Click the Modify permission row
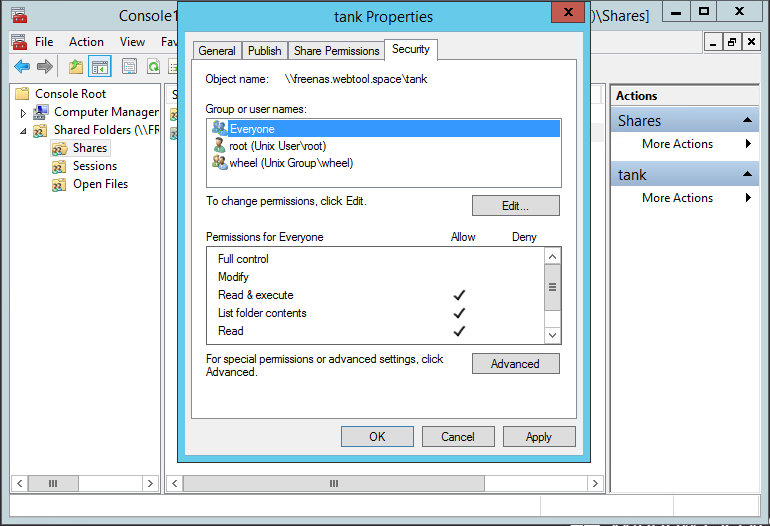770x526 pixels. [x=375, y=277]
